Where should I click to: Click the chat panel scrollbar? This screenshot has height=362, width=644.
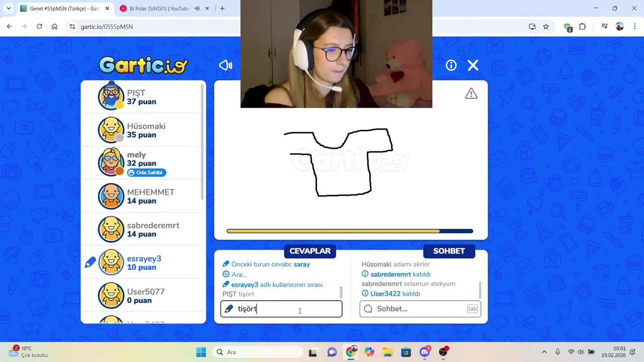click(x=480, y=290)
